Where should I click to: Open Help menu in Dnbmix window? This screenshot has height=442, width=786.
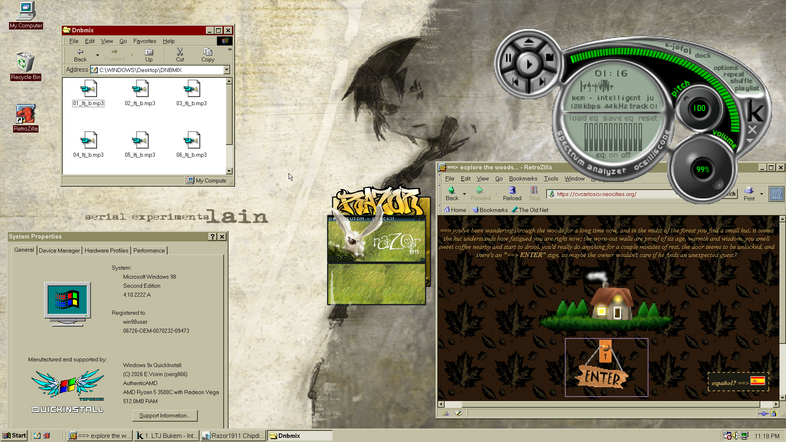(168, 41)
